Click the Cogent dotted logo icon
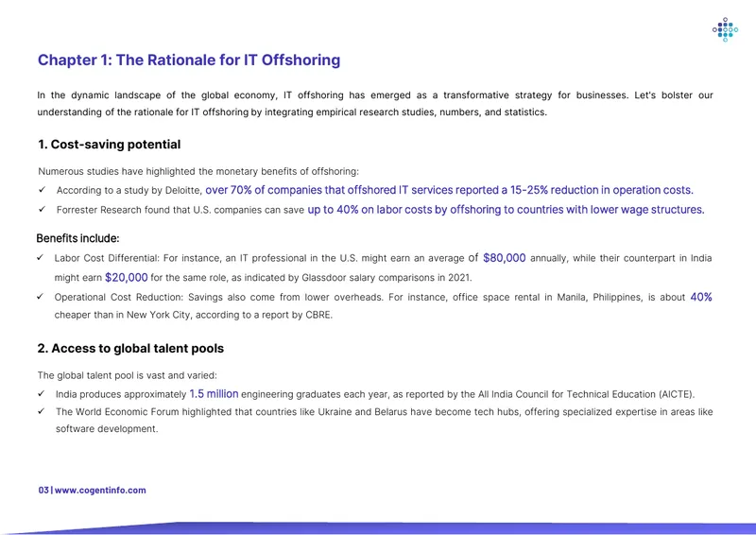The width and height of the screenshot is (756, 535). 725,30
